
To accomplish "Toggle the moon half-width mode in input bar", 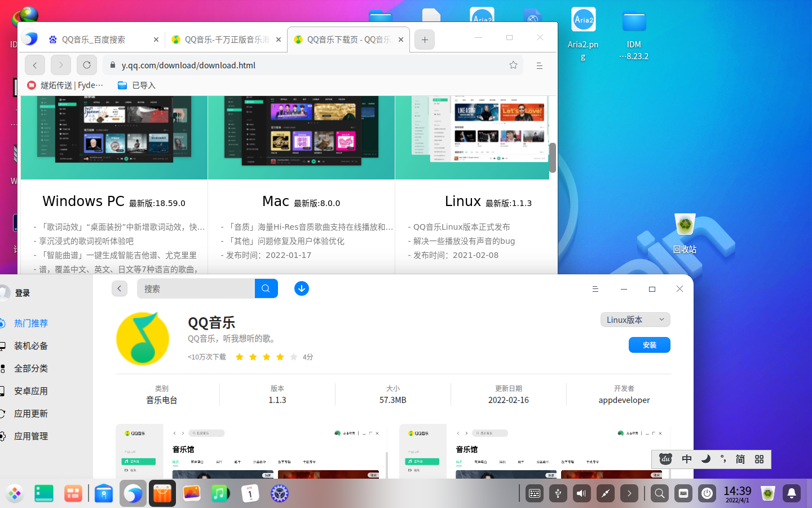I will 705,459.
